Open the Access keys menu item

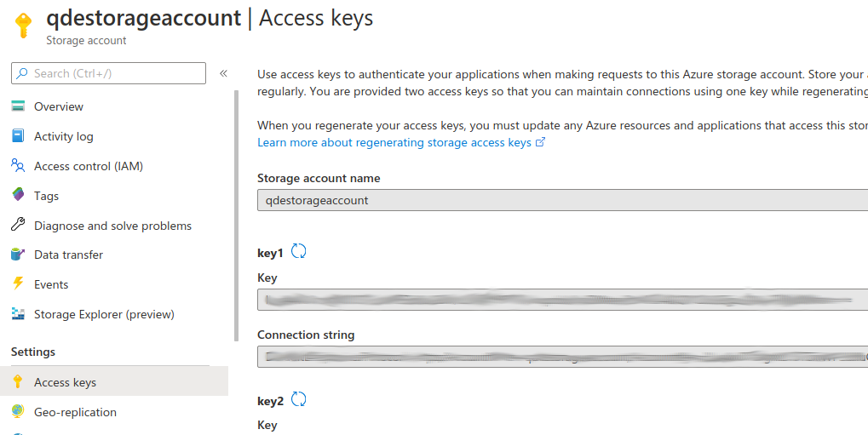point(65,382)
